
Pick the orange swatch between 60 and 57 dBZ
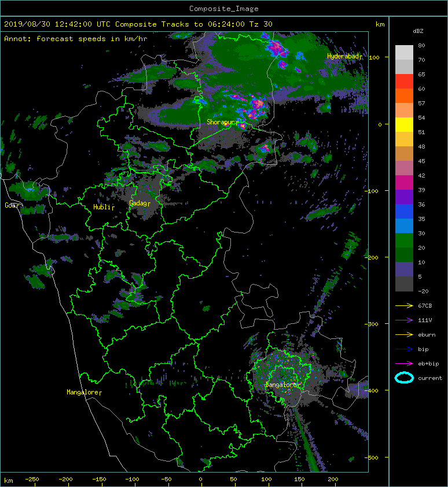pyautogui.click(x=404, y=96)
